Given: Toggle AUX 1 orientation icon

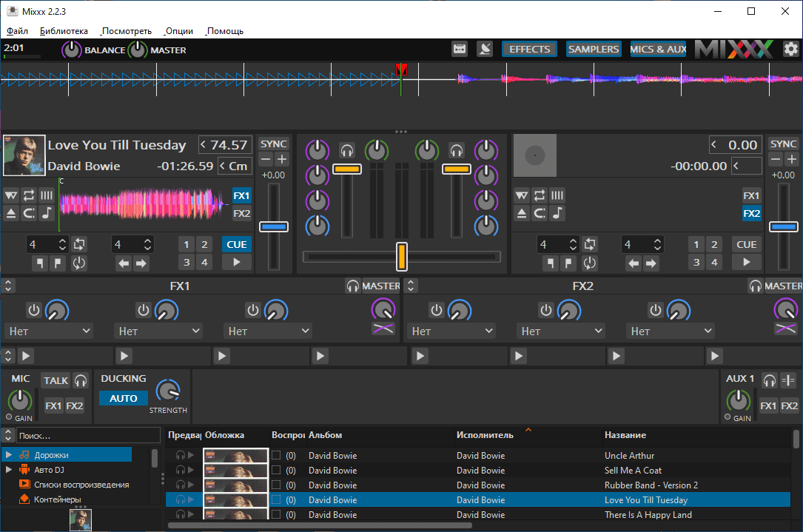Looking at the screenshot, I should (788, 380).
